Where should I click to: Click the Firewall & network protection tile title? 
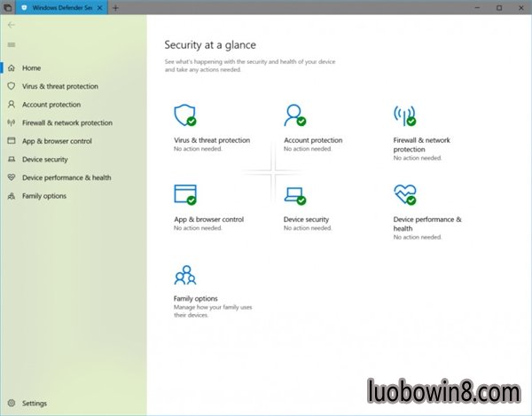[422, 145]
